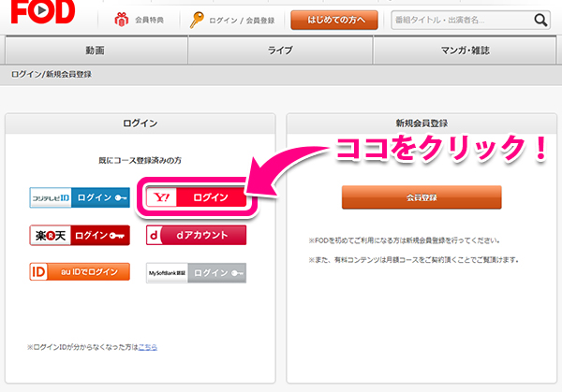Image resolution: width=562 pixels, height=392 pixels.
Task: Switch to the マンガ・雑誌 tab
Action: (465, 51)
